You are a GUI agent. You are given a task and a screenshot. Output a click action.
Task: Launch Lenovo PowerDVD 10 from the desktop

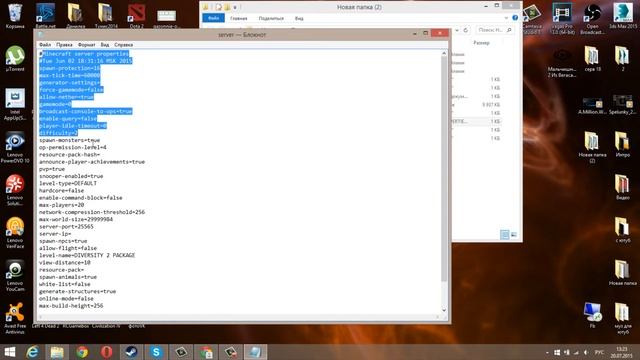(15, 147)
